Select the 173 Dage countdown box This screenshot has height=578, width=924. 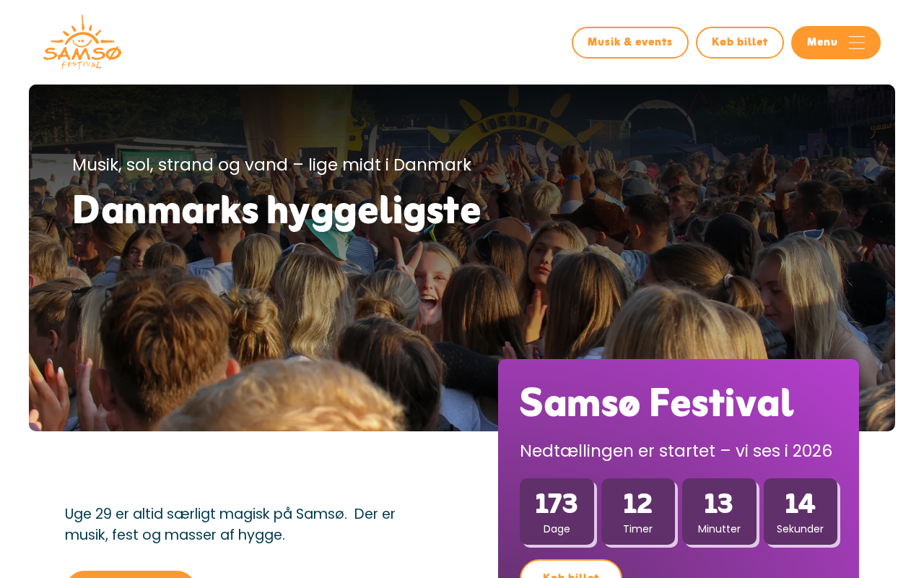(557, 512)
